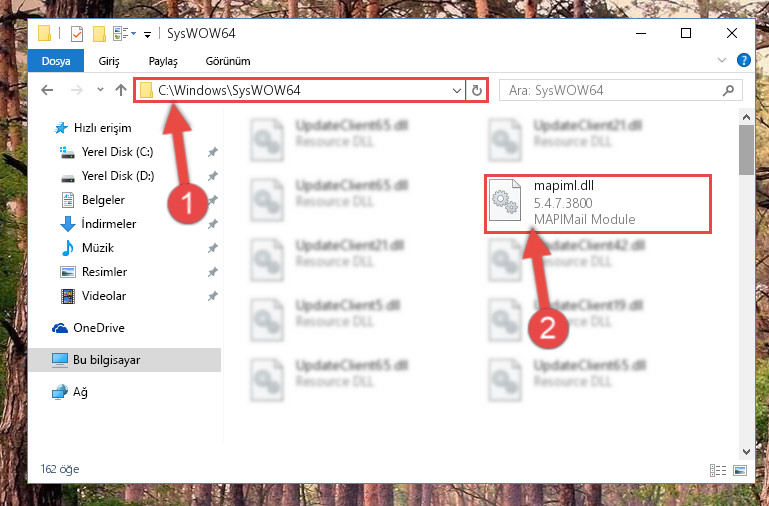Open the Görünüm ribbon tab
This screenshot has height=506, width=769.
(228, 61)
